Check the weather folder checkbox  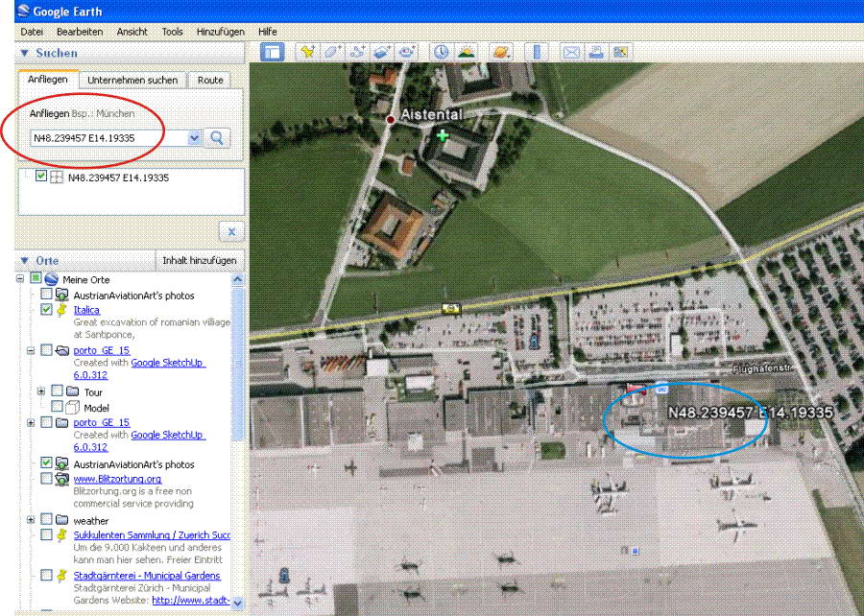click(47, 521)
